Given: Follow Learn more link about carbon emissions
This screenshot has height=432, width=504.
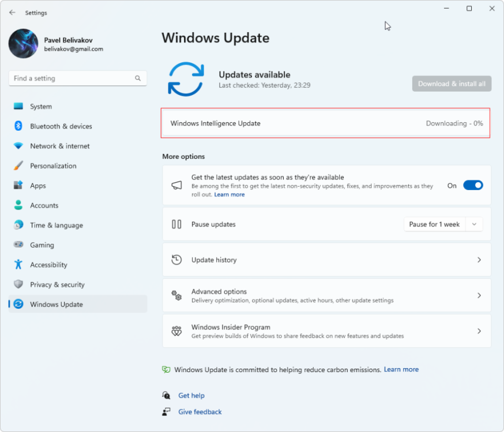Looking at the screenshot, I should coord(401,369).
